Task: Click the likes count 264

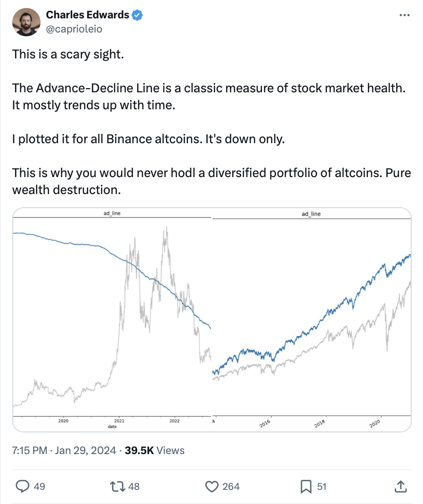Action: [231, 487]
